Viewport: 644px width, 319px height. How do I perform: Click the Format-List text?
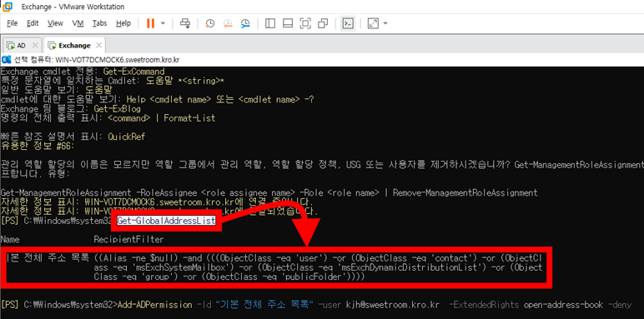pyautogui.click(x=189, y=118)
